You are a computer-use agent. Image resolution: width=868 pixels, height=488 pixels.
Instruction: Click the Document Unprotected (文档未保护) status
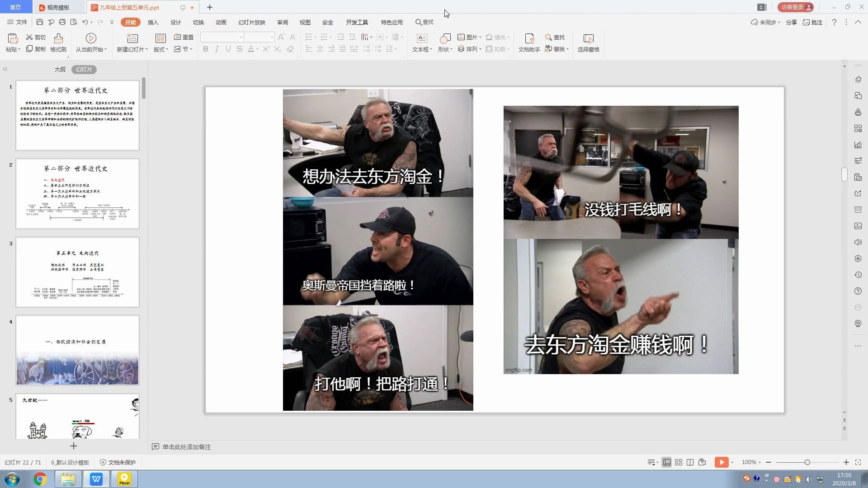pos(118,462)
